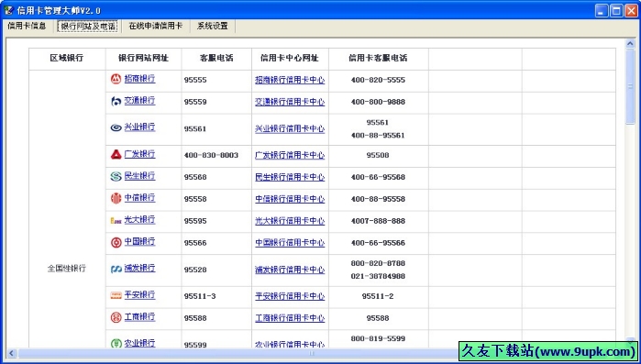Click the phone number 95511-3
641x364 pixels.
200,296
